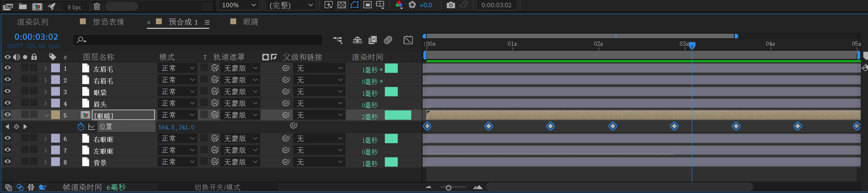Enable frame blending icon
Viewport: 868px width, 193px height.
[x=373, y=40]
